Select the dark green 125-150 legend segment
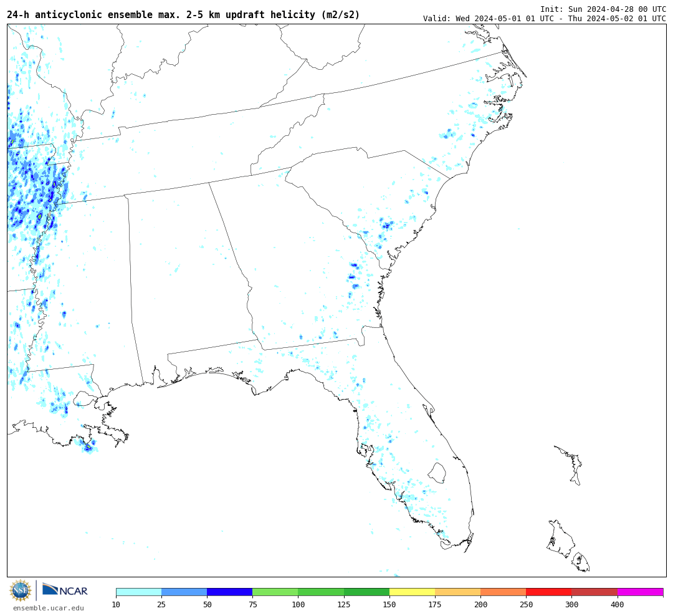 tap(366, 592)
